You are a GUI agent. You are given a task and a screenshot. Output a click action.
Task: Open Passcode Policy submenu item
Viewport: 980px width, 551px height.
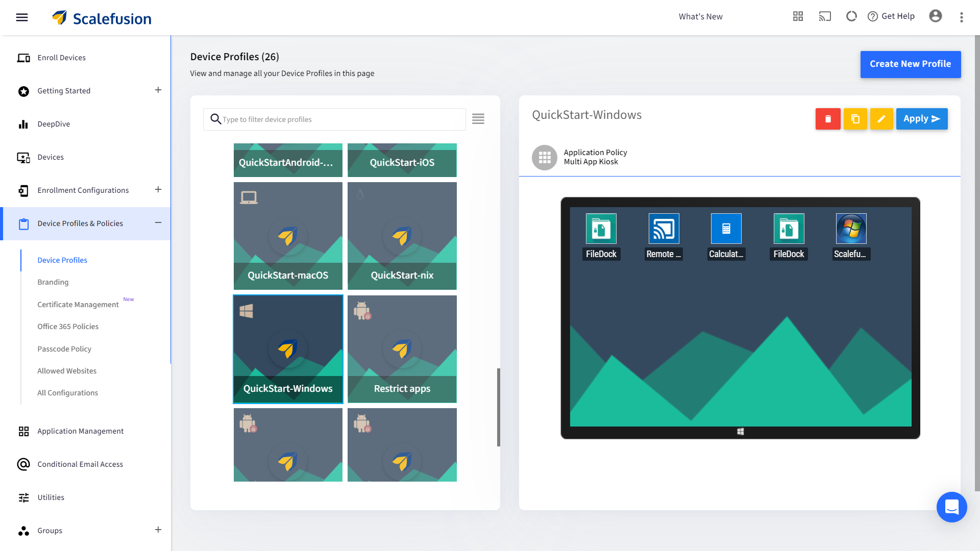click(64, 349)
